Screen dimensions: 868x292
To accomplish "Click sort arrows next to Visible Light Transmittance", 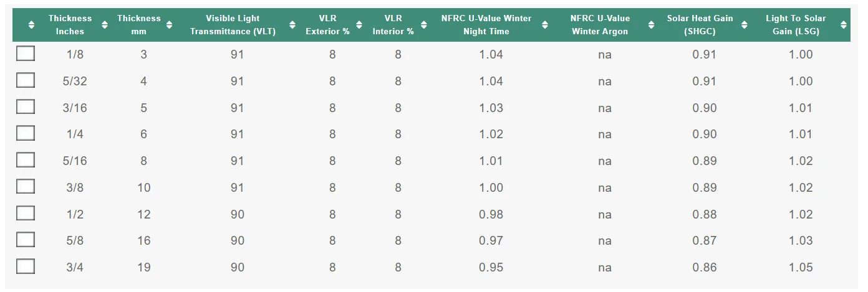I will (x=292, y=25).
